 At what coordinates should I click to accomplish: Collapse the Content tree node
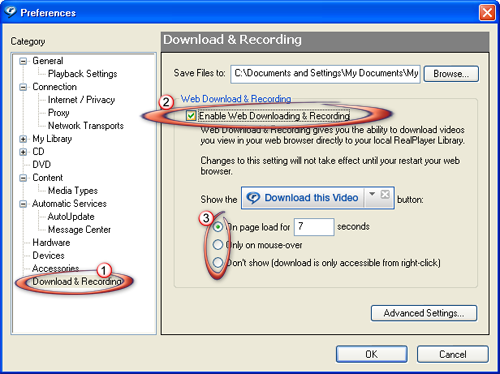pyautogui.click(x=23, y=178)
